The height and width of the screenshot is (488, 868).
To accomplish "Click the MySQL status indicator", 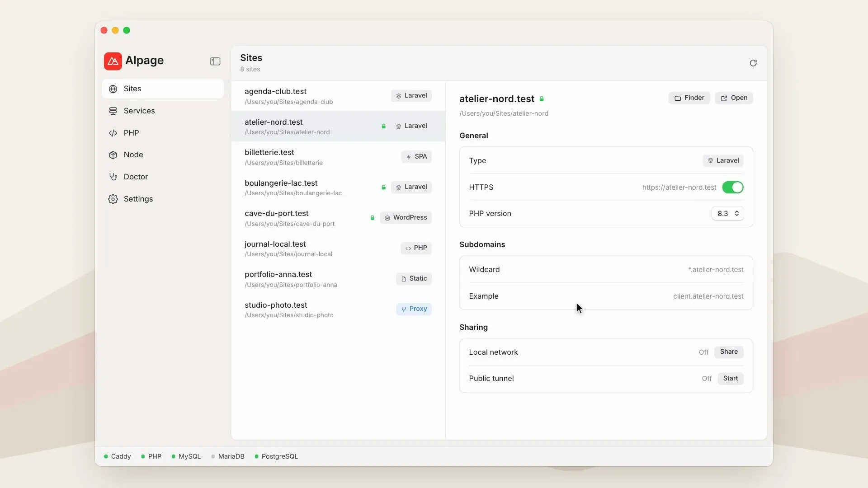I will [186, 456].
